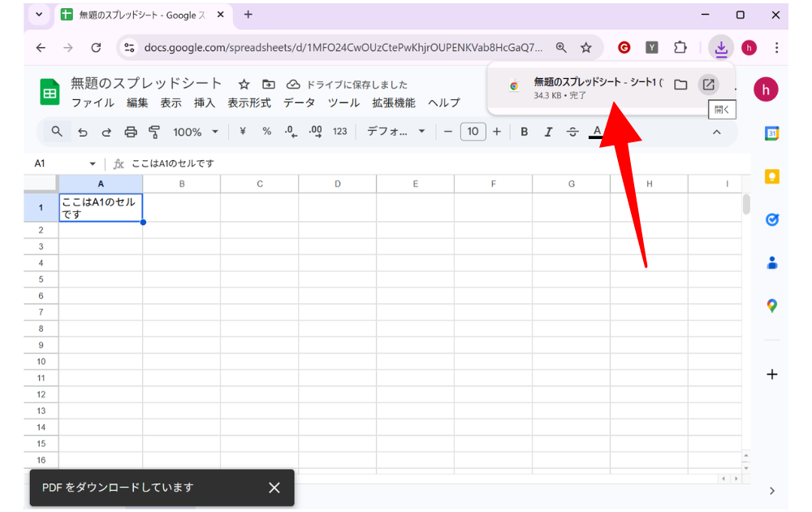Select the paint format tool
Screen dimensions: 812x512
154,132
